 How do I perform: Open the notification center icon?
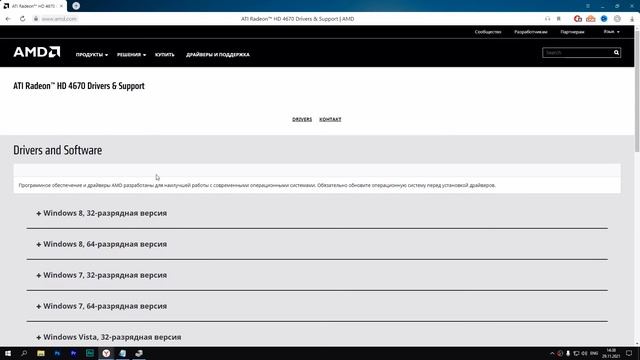(629, 353)
